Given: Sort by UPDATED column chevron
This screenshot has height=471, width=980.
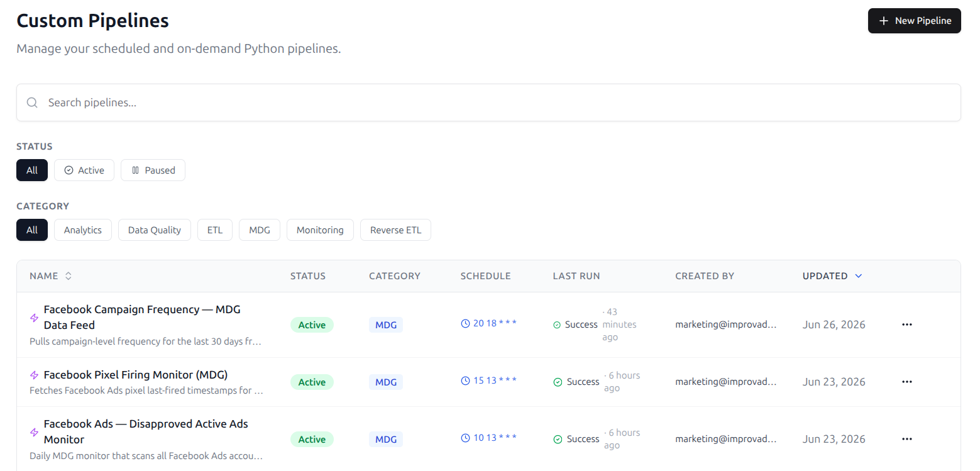Looking at the screenshot, I should [x=859, y=276].
